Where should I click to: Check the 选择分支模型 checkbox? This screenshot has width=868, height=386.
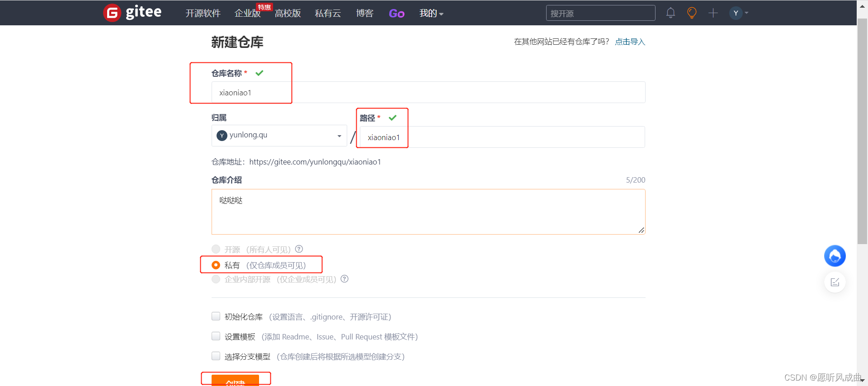216,356
